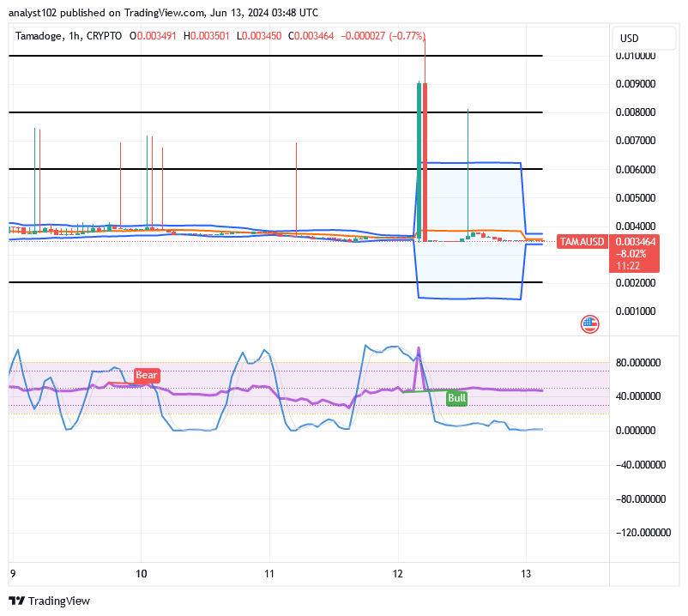Click the −8.02% change on price tag
Image resolution: width=688 pixels, height=616 pixels.
(631, 254)
